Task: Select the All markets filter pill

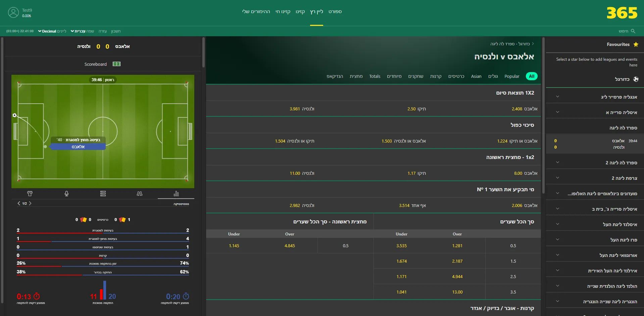Action: [x=531, y=76]
